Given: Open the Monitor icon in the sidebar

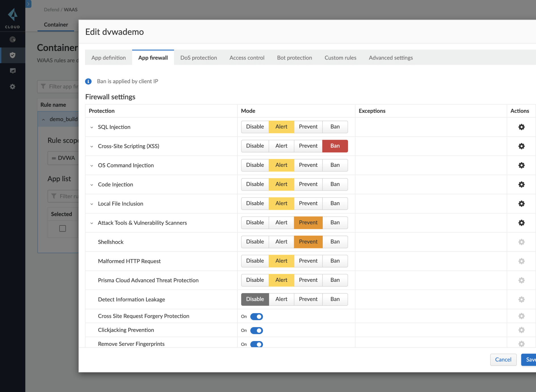Looking at the screenshot, I should tap(12, 71).
